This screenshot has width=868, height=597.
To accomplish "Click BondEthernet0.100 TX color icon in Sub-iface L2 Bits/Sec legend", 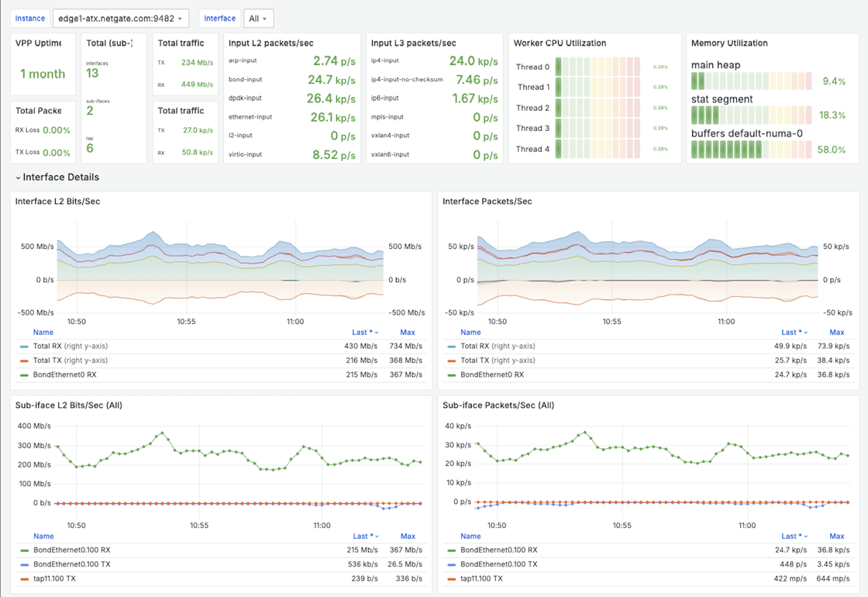I will pyautogui.click(x=25, y=564).
